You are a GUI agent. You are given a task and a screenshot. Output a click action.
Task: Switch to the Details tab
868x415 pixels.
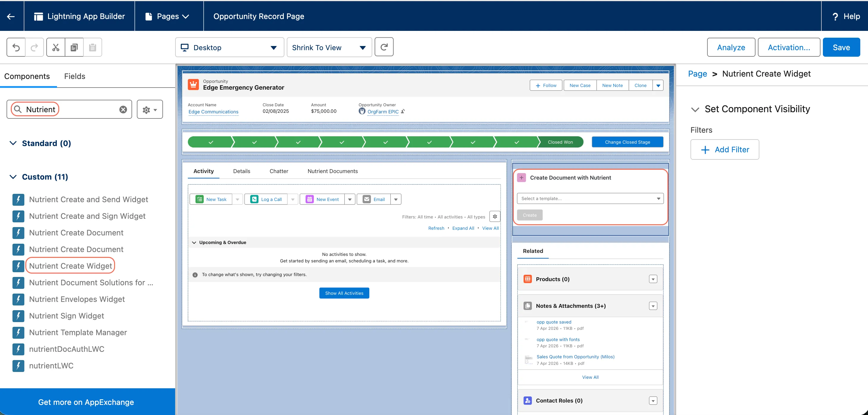[x=242, y=171]
